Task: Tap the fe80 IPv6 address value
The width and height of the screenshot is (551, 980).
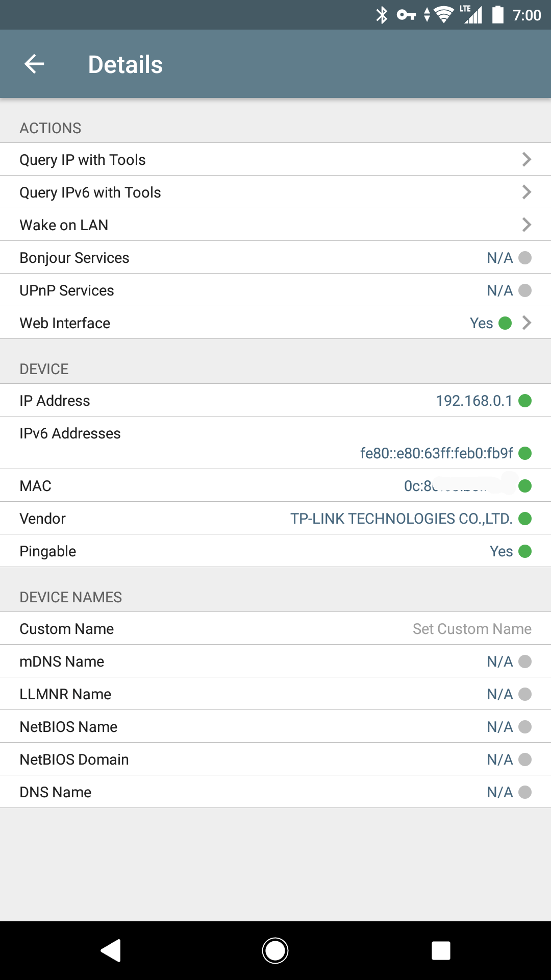Action: [437, 453]
